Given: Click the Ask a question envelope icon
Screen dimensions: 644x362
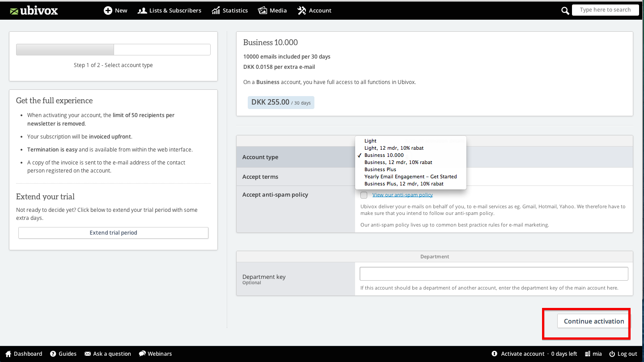Looking at the screenshot, I should [x=88, y=354].
